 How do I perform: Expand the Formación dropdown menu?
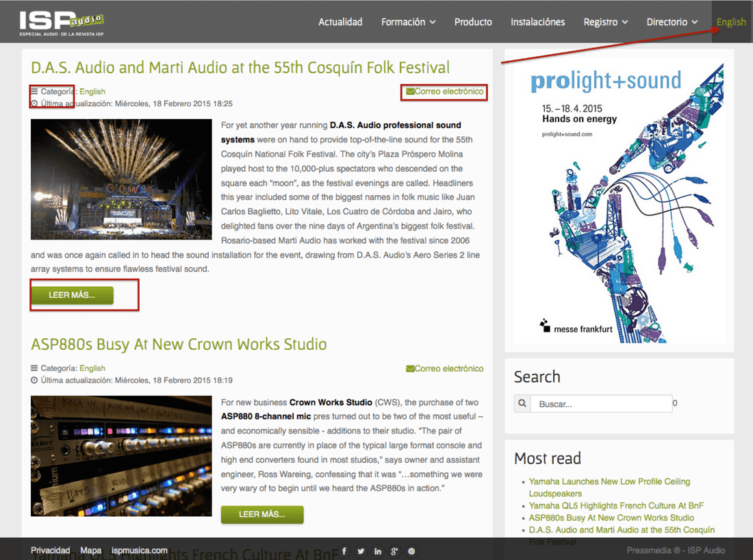click(x=408, y=22)
